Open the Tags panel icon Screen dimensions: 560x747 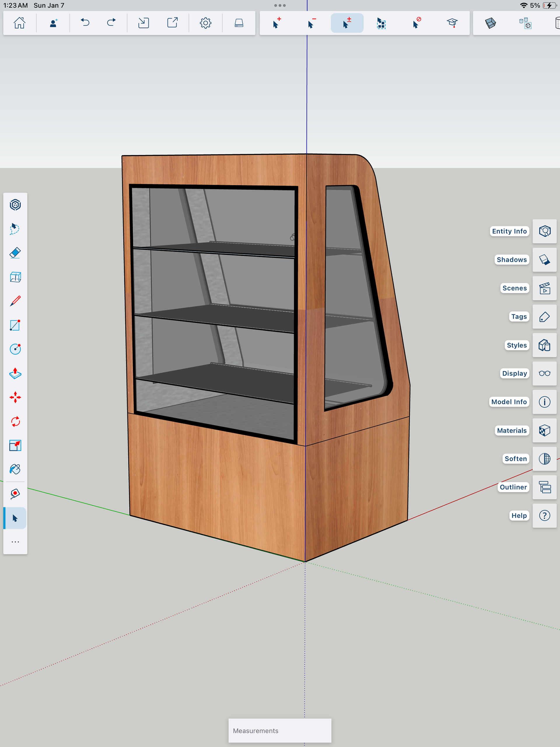pos(544,316)
